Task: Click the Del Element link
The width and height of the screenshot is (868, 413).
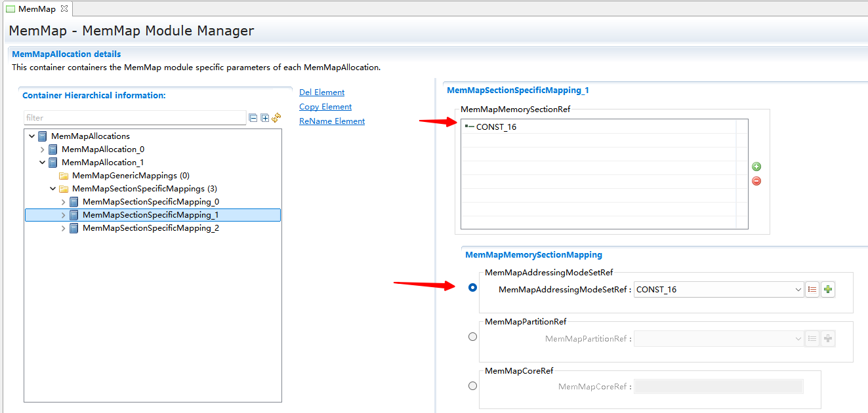Action: pos(321,92)
